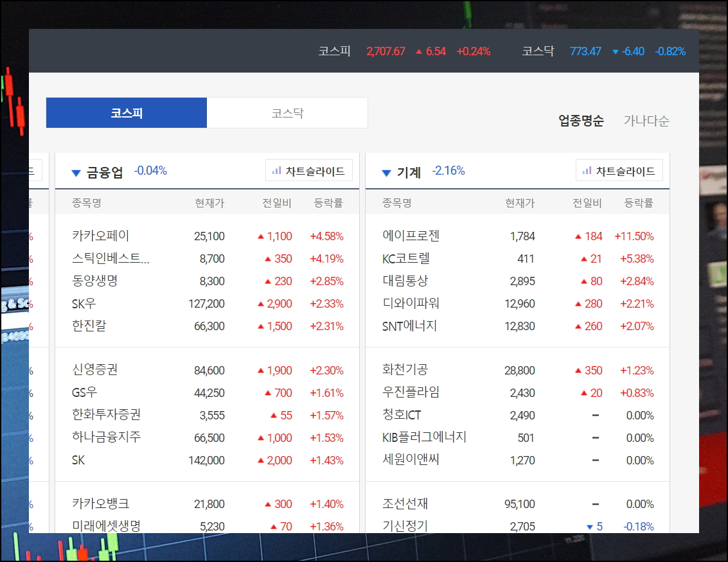Viewport: 728px width, 562px height.
Task: Open stock SNT에너지
Action: pyautogui.click(x=409, y=326)
